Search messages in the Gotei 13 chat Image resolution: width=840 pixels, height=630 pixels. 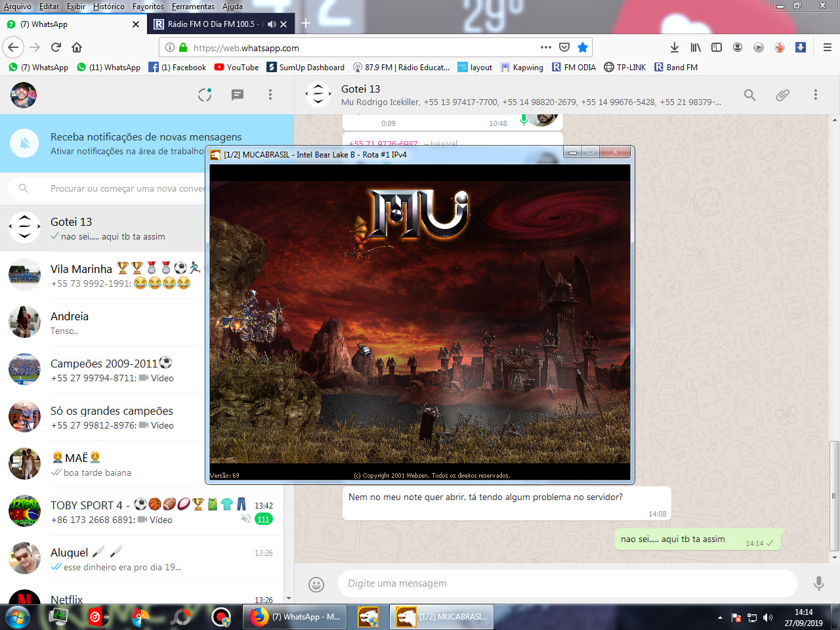tap(749, 95)
